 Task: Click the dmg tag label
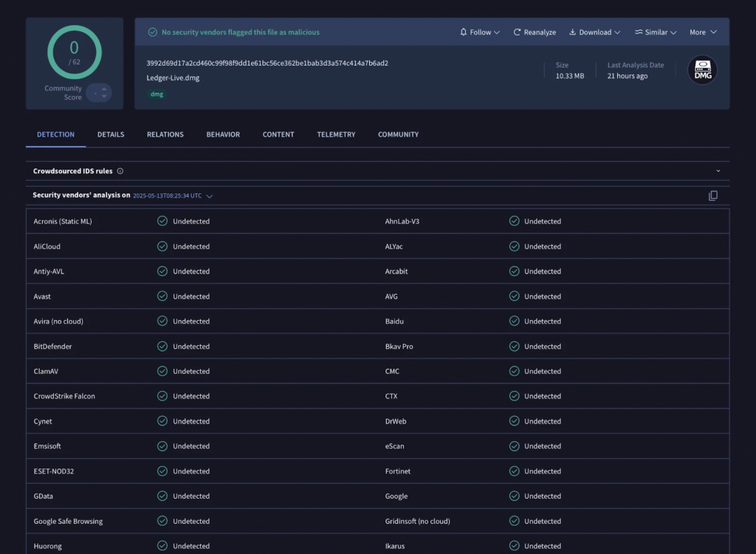click(157, 94)
